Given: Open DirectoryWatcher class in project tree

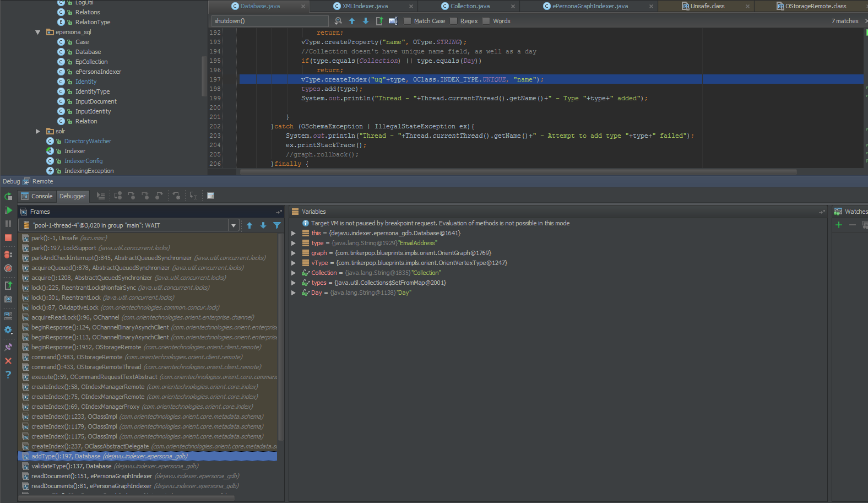Looking at the screenshot, I should point(88,141).
